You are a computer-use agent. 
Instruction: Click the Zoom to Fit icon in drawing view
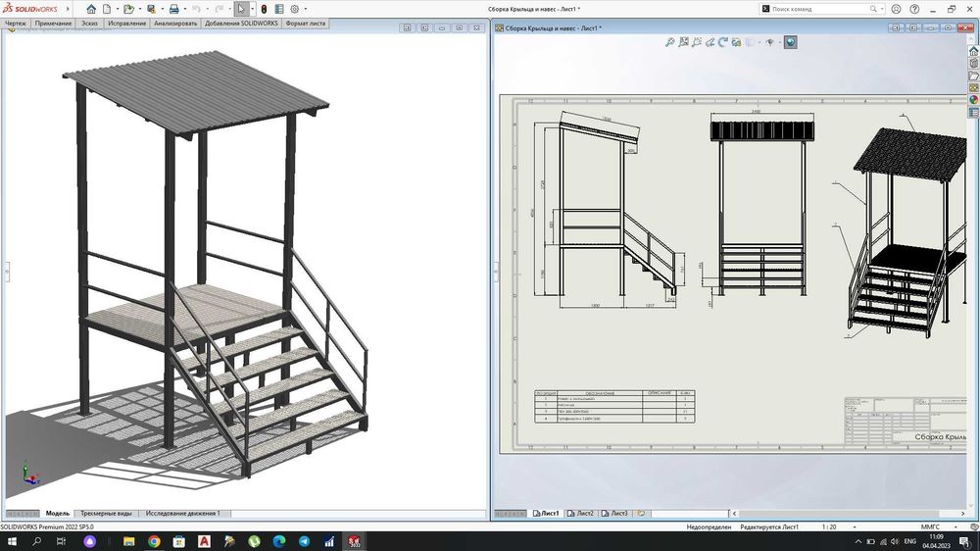coord(670,42)
